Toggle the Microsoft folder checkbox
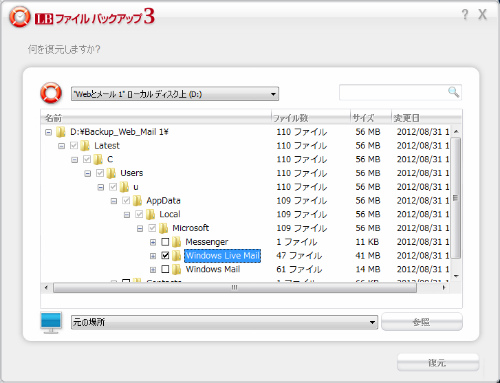The image size is (500, 383). tap(152, 228)
